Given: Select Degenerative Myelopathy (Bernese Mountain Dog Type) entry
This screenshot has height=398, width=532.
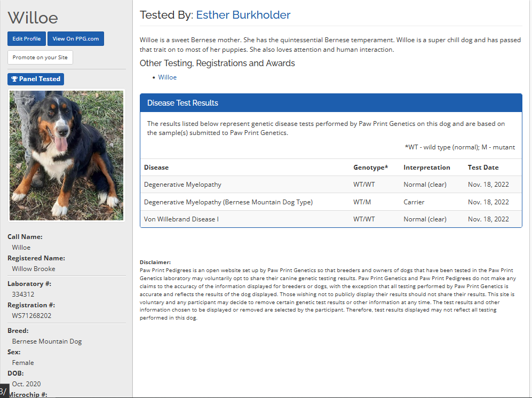Looking at the screenshot, I should click(228, 202).
